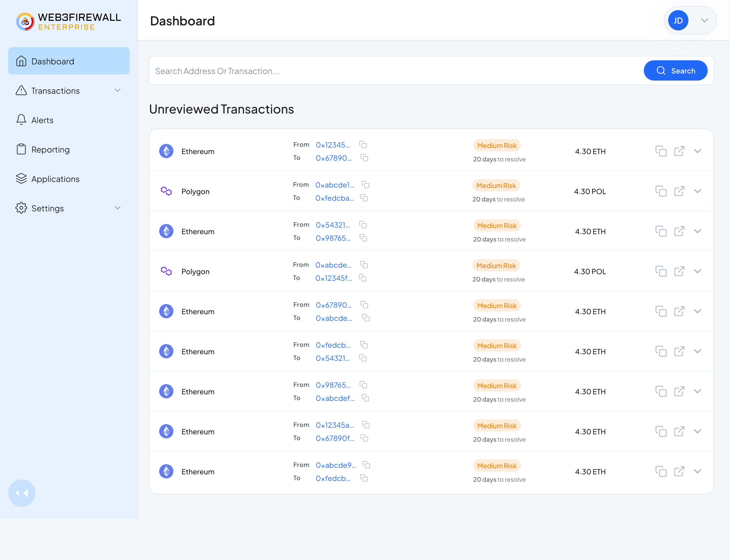Expand row from 0xfedcb... to 0x54321...

coord(697,351)
